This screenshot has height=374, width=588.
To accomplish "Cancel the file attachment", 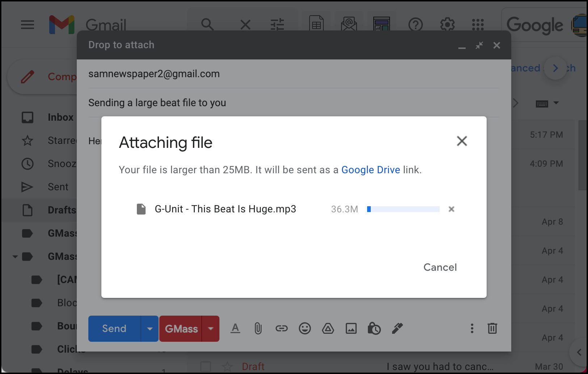I will point(440,267).
